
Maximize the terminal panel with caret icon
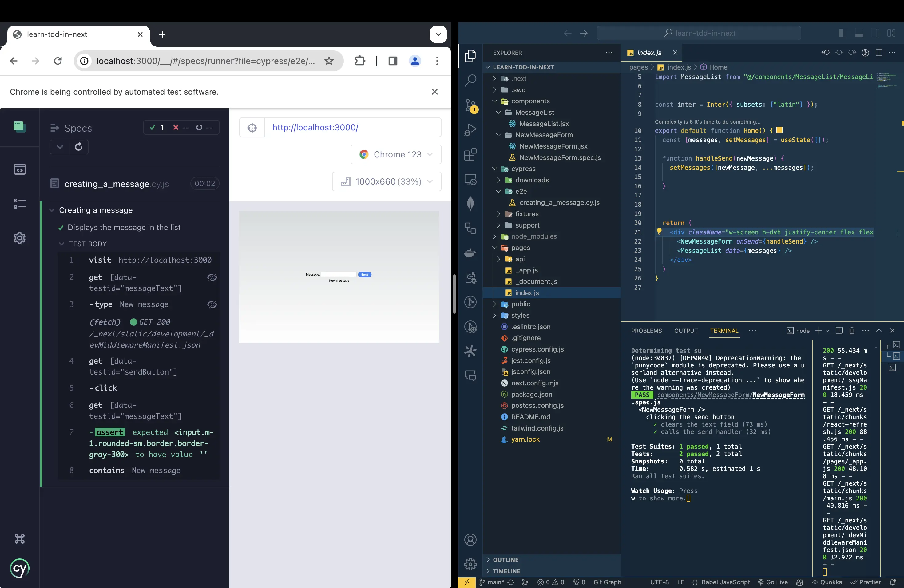point(878,331)
